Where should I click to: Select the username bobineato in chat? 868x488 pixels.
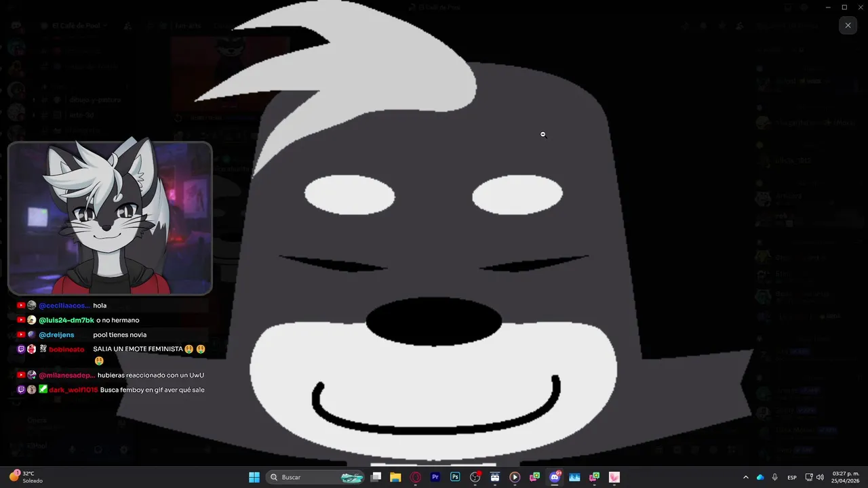(x=66, y=349)
